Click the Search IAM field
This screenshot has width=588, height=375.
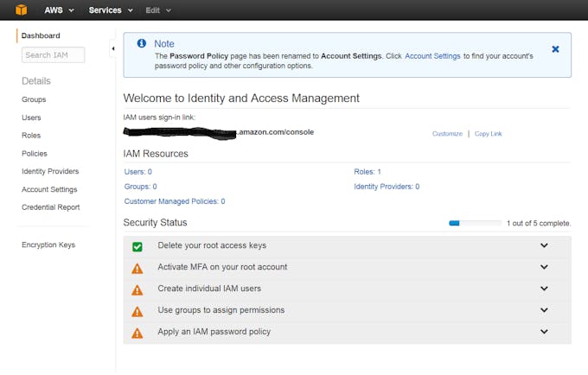point(53,54)
